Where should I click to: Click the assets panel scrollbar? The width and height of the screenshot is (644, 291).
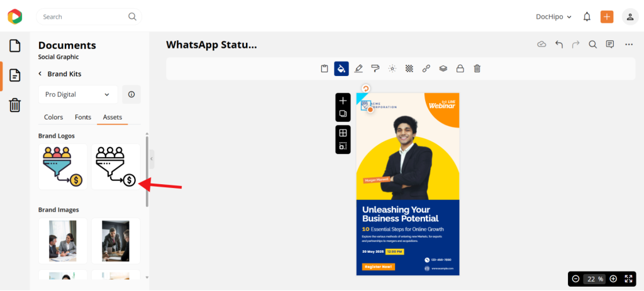coord(147,171)
